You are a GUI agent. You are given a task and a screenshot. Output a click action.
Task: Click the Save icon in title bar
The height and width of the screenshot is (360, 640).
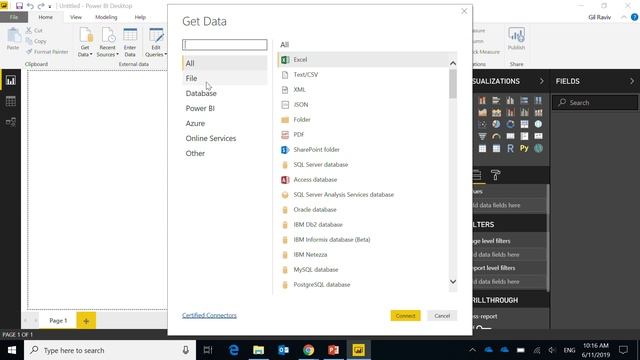coord(19,6)
